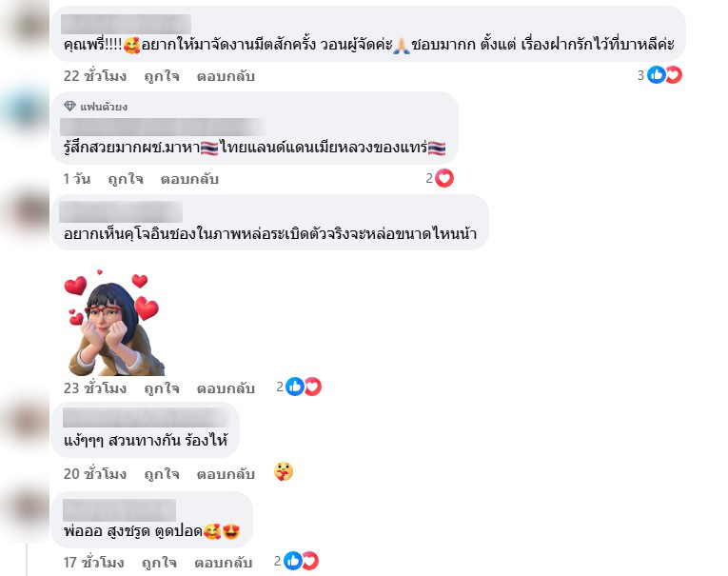The width and height of the screenshot is (728, 576).
Task: Click ตอบกลับ on the 20 ชั่วโมง comment
Action: pyautogui.click(x=226, y=473)
